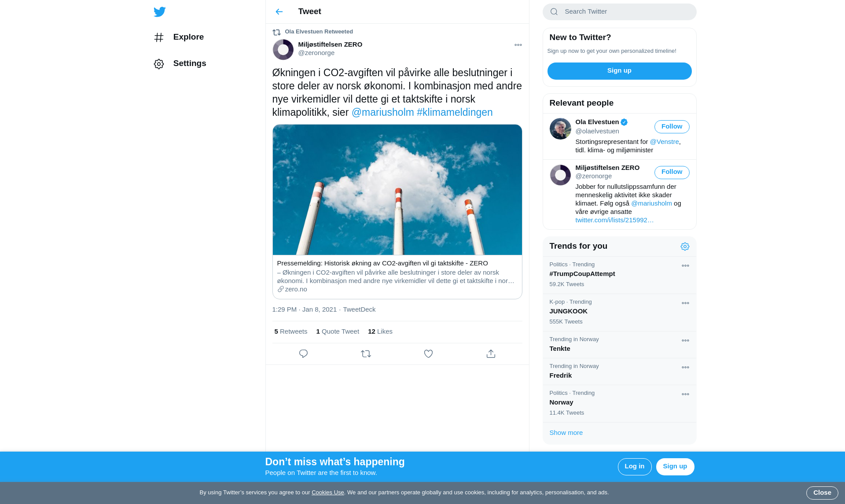The height and width of the screenshot is (504, 845).
Task: Open the Settings gear in sidebar
Action: 159,64
